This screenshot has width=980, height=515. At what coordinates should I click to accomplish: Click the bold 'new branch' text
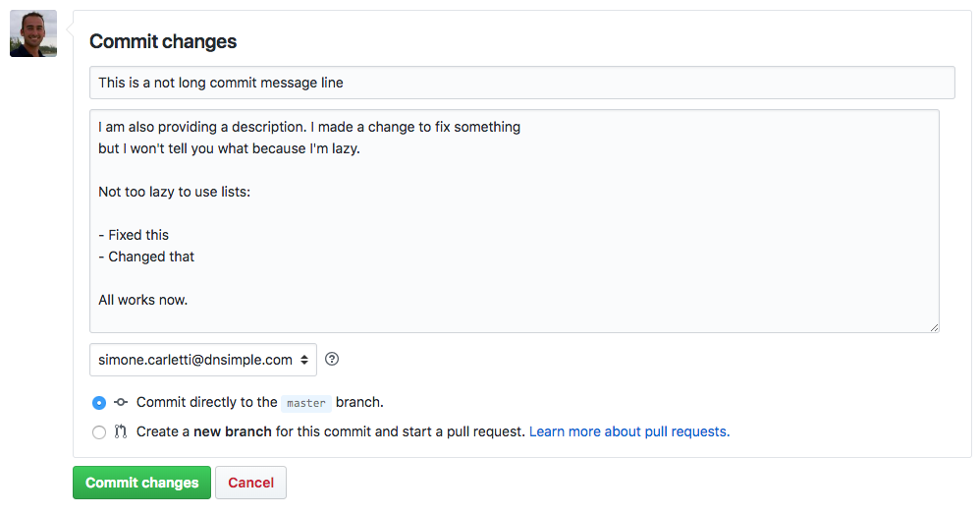(233, 431)
